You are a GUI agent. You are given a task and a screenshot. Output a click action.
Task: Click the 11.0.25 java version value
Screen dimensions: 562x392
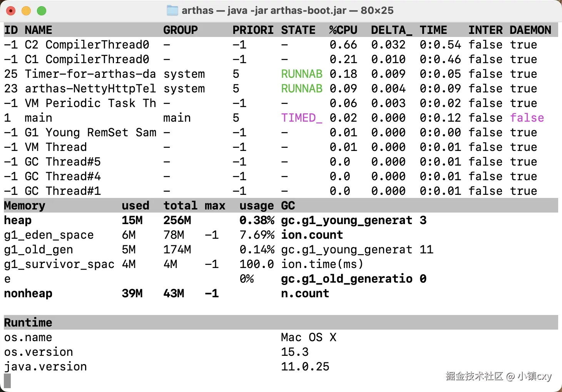(305, 367)
